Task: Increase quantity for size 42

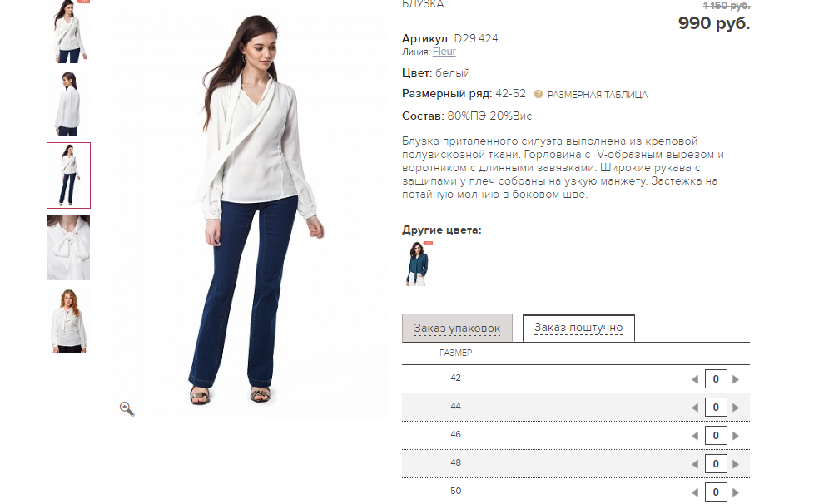Action: tap(736, 379)
